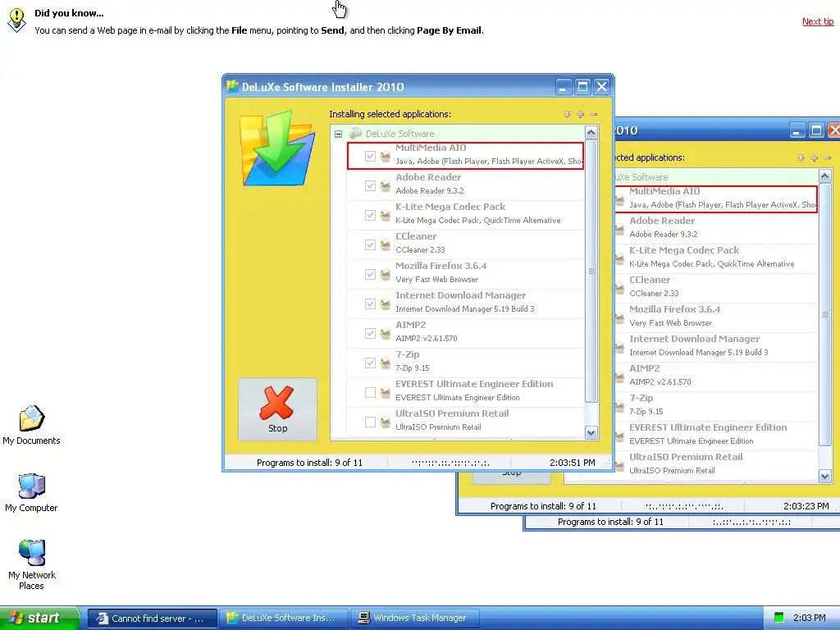Screen dimensions: 840x630
Task: Click the DeLuXe Software root node icon
Action: pos(355,134)
